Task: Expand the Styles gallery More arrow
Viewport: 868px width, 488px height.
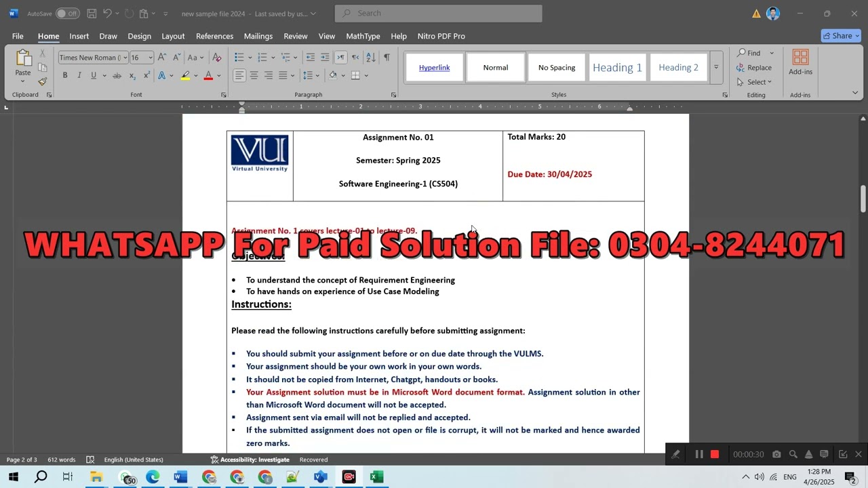Action: click(716, 67)
